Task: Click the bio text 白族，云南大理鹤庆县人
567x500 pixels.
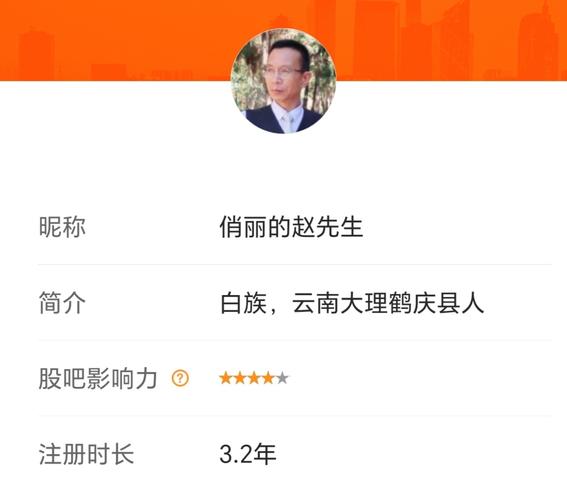Action: 351,303
